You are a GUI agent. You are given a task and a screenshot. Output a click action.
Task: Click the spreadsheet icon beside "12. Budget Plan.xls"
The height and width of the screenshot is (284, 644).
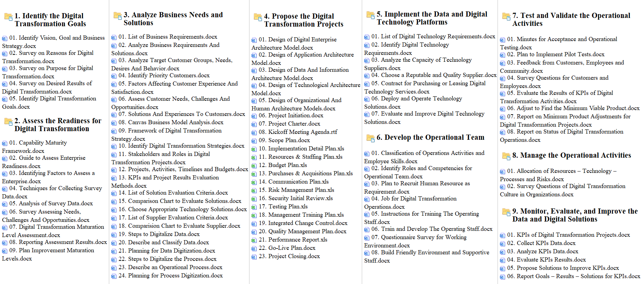click(x=254, y=166)
